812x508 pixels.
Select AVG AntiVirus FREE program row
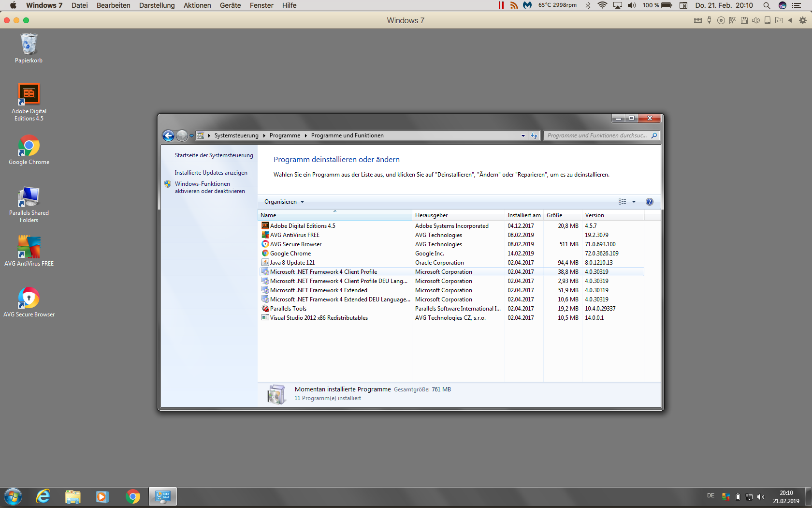tap(451, 235)
